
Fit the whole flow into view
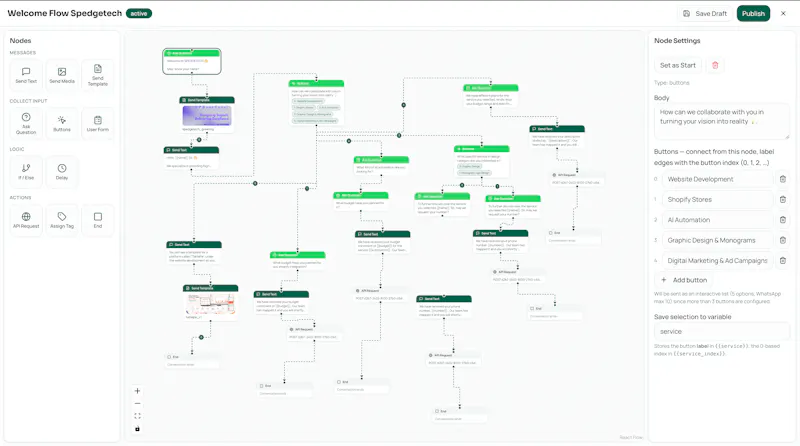[x=137, y=416]
